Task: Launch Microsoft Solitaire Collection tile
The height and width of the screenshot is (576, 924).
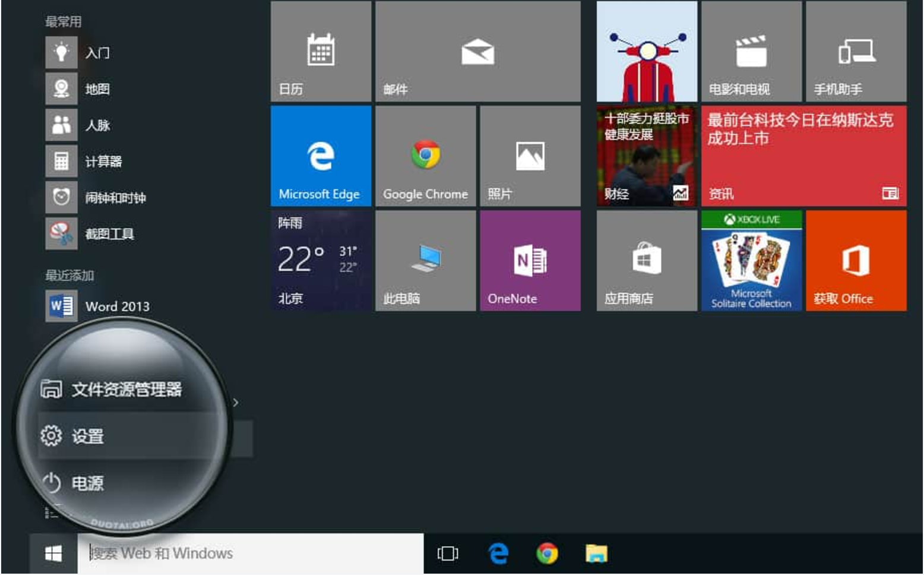Action: (x=751, y=261)
